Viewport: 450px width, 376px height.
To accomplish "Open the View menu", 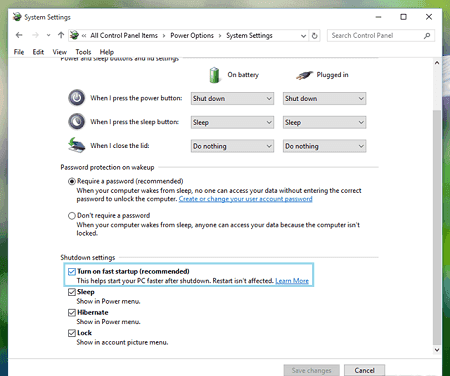I will tap(59, 52).
